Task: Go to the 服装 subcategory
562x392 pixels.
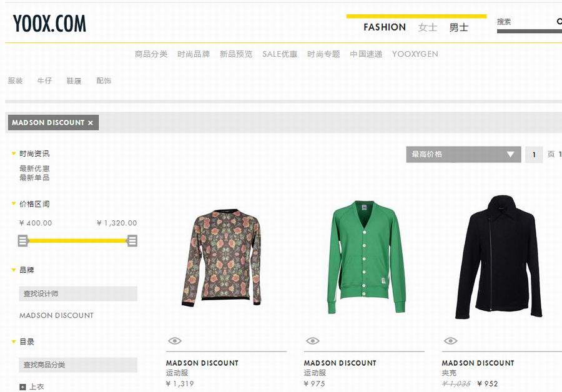Action: click(x=16, y=81)
